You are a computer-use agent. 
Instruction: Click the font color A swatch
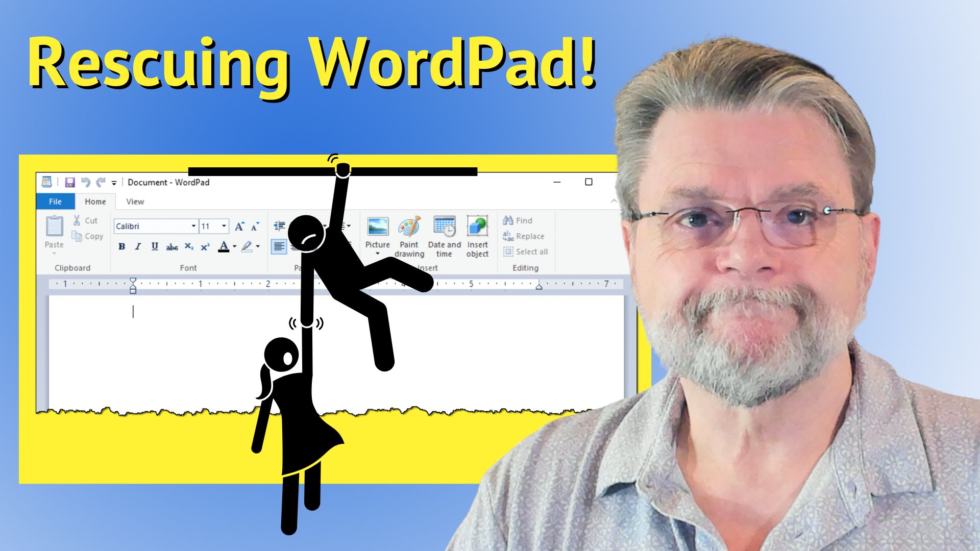pos(224,246)
